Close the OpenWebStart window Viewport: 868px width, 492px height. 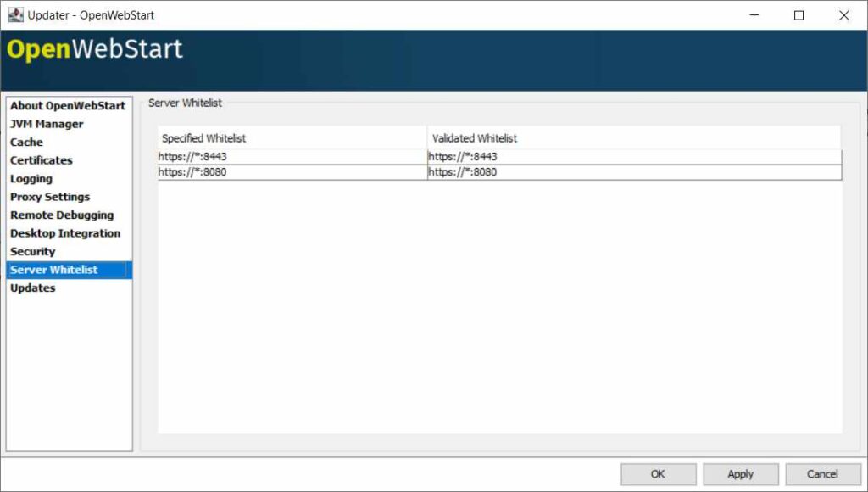(843, 15)
